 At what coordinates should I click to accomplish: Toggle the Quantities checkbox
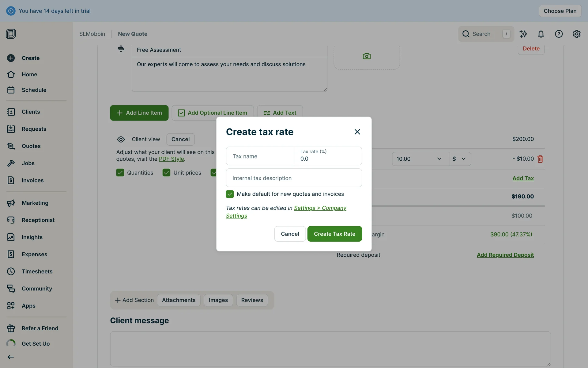coord(120,173)
